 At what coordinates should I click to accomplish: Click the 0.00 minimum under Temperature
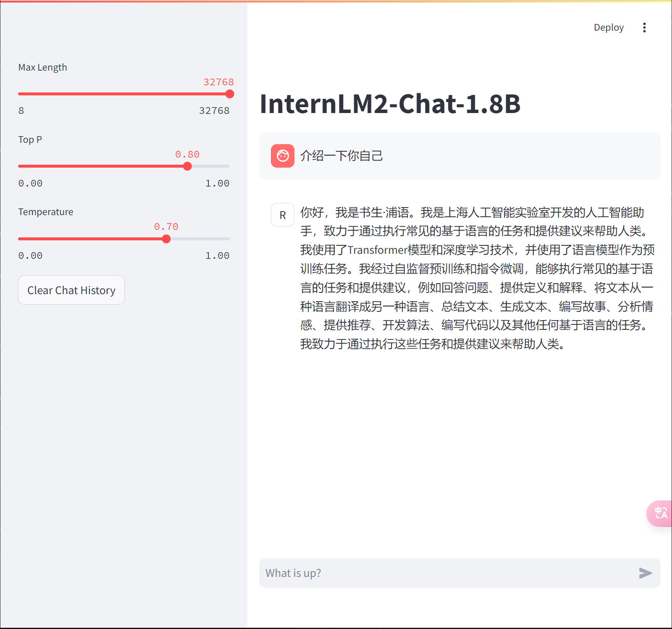pyautogui.click(x=30, y=256)
